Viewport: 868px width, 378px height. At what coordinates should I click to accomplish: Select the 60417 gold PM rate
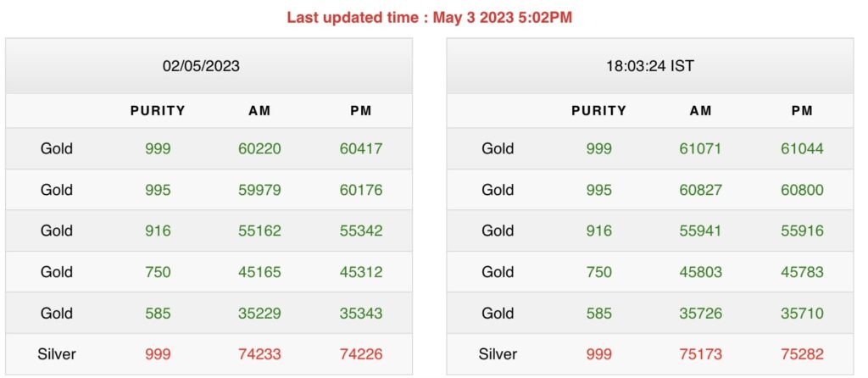click(360, 148)
